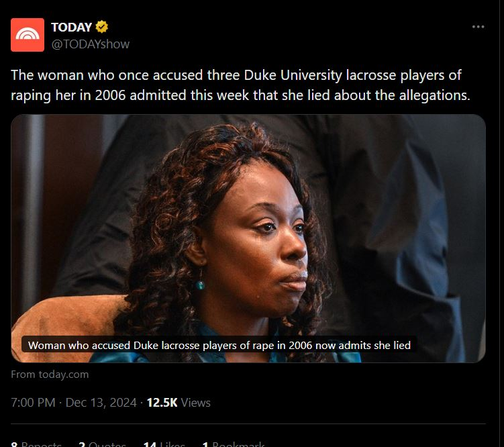Click the gold verified badge beside TODAY

[101, 28]
